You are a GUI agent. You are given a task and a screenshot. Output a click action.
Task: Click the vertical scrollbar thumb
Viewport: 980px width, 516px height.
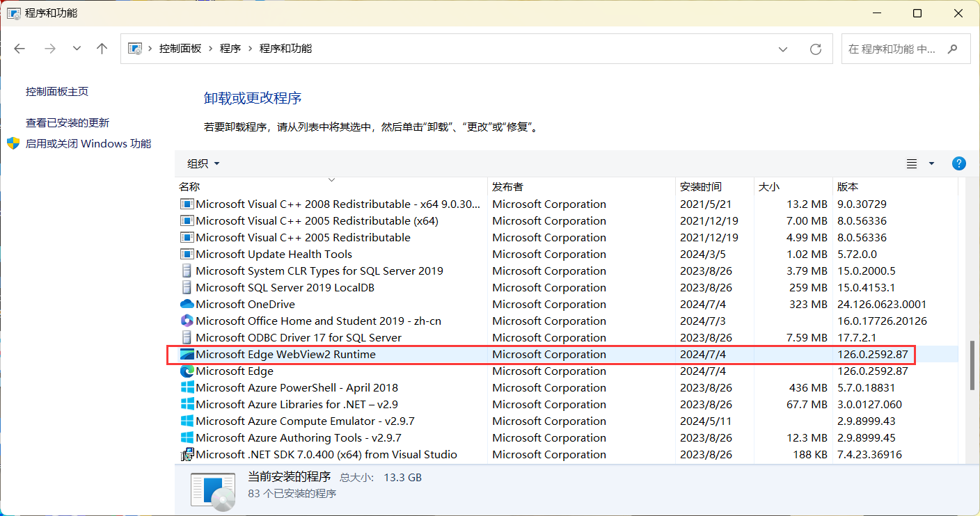click(x=972, y=364)
